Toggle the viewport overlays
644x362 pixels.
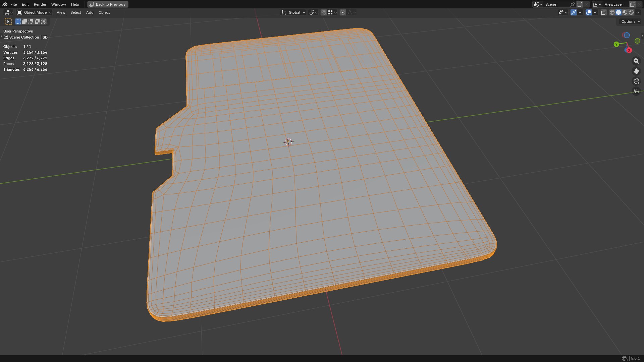coord(589,12)
